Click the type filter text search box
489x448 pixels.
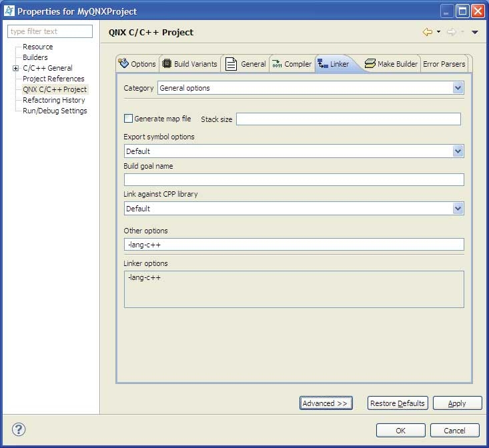[51, 31]
